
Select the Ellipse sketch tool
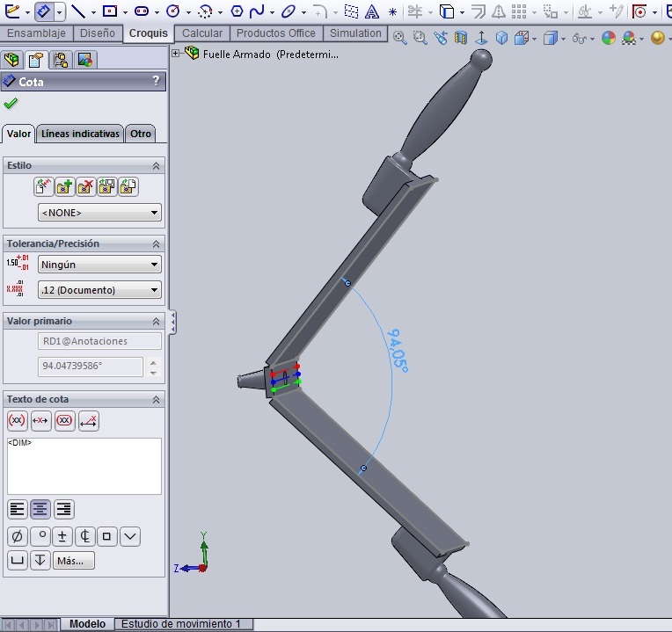pyautogui.click(x=289, y=11)
